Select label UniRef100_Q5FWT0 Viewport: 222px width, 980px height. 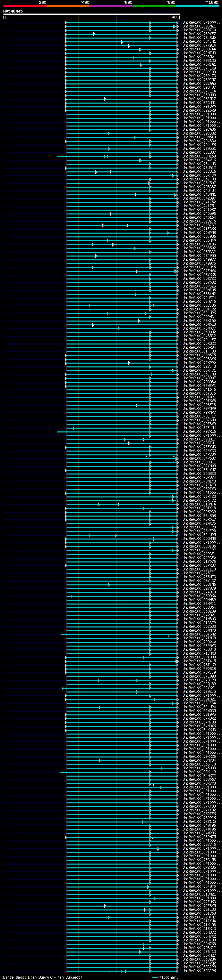[199, 886]
